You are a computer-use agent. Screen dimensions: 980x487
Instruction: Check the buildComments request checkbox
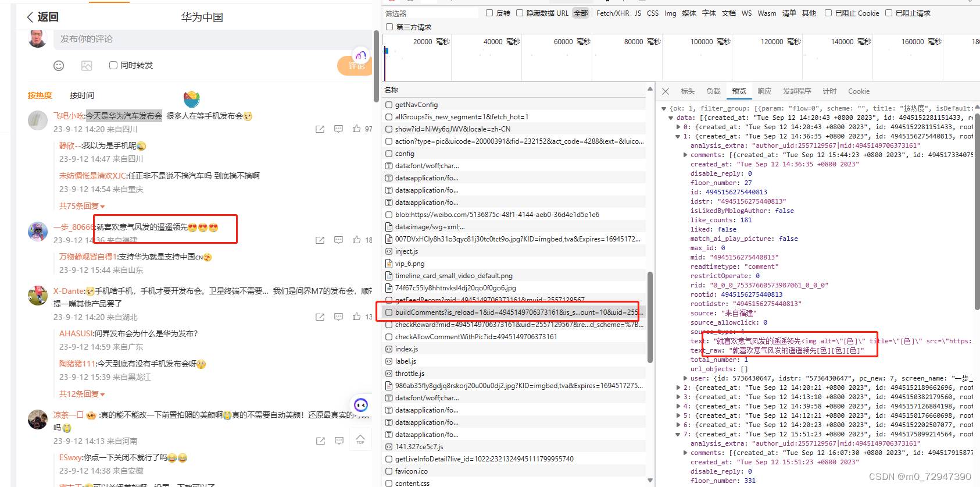pos(389,312)
